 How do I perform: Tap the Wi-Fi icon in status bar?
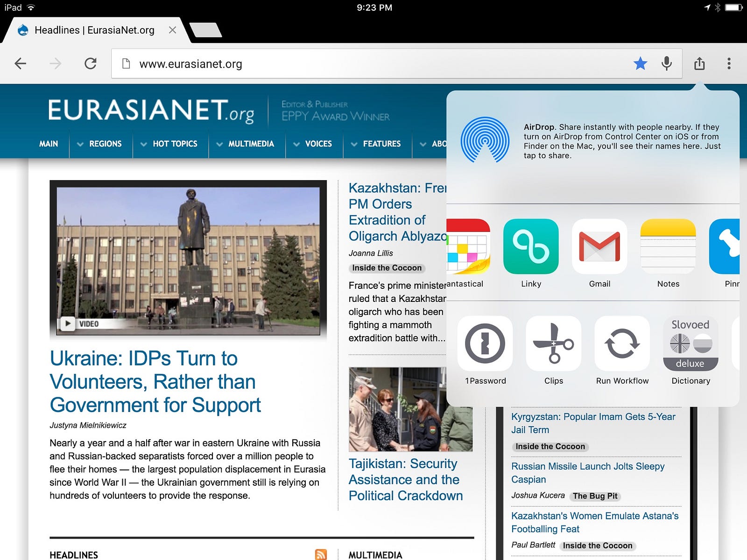click(31, 7)
